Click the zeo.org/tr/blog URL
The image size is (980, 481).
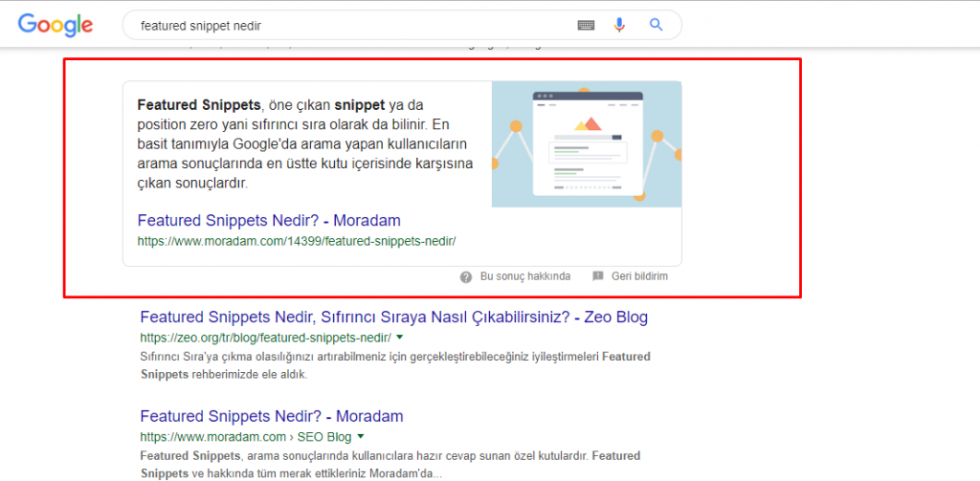(x=266, y=338)
